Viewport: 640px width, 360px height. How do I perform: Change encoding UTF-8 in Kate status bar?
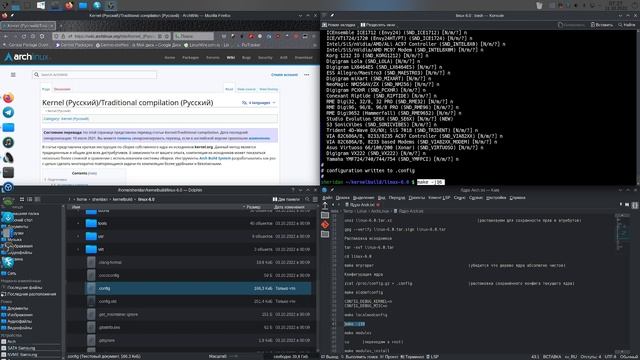click(610, 357)
